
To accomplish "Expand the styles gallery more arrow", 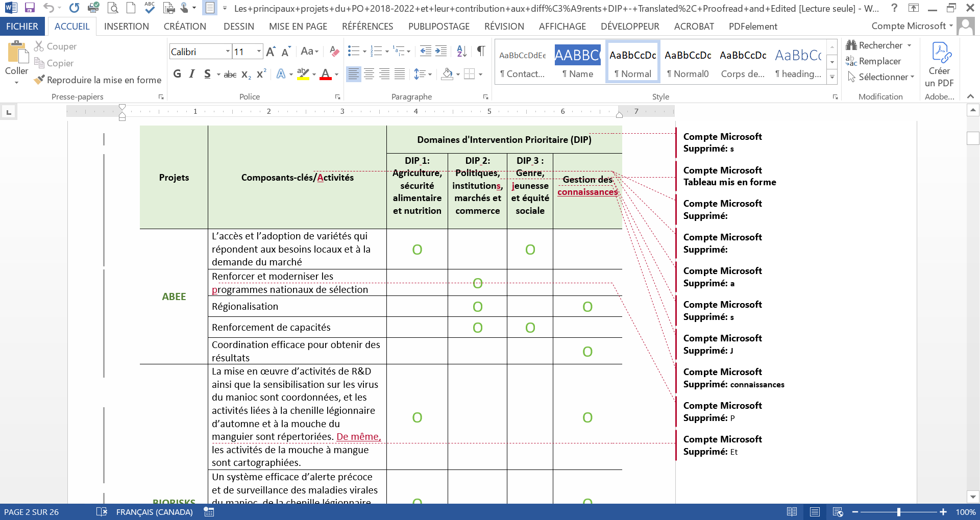I will tap(832, 77).
